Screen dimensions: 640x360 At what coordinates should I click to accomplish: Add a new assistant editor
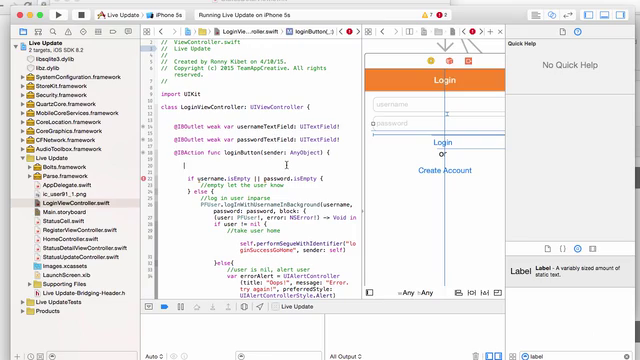coord(490,31)
